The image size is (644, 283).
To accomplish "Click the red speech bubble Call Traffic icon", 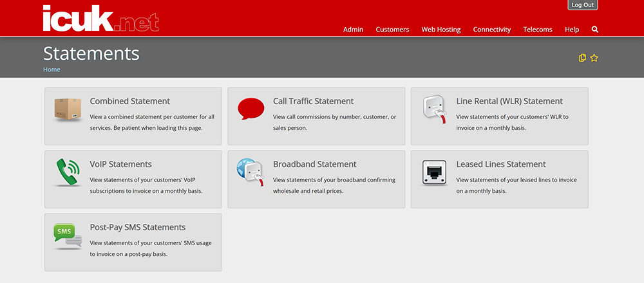I will click(251, 109).
